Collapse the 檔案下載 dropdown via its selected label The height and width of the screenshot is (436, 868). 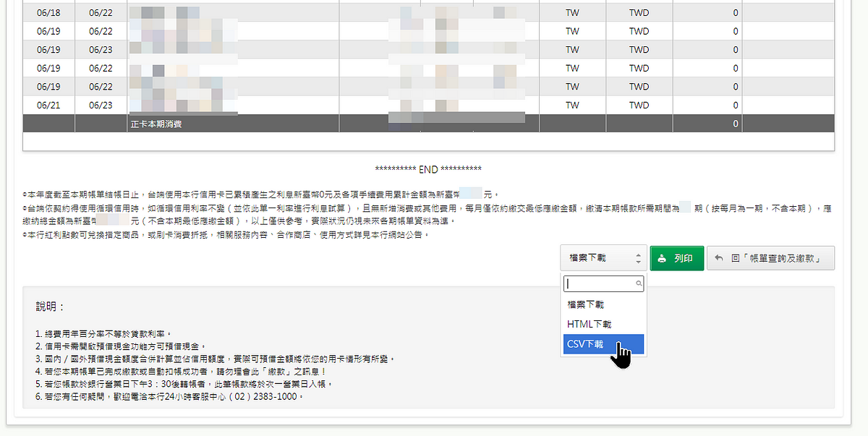587,258
